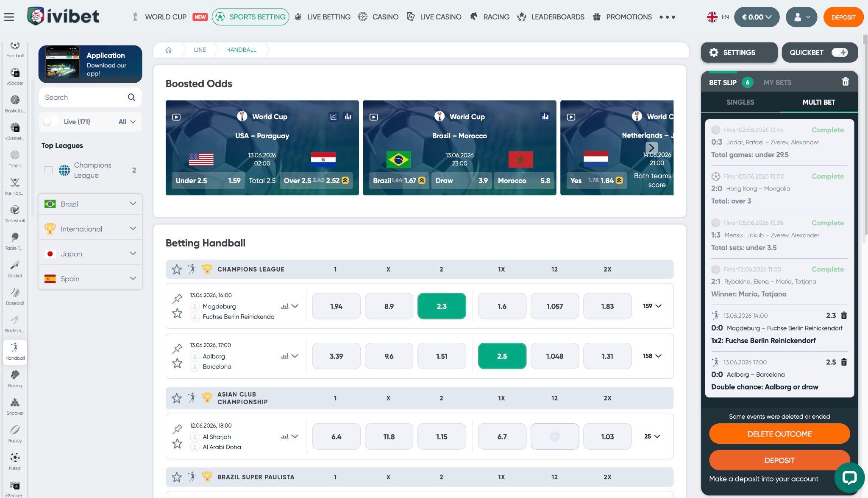Switch to the My Bets tab
This screenshot has width=868, height=498.
[777, 83]
